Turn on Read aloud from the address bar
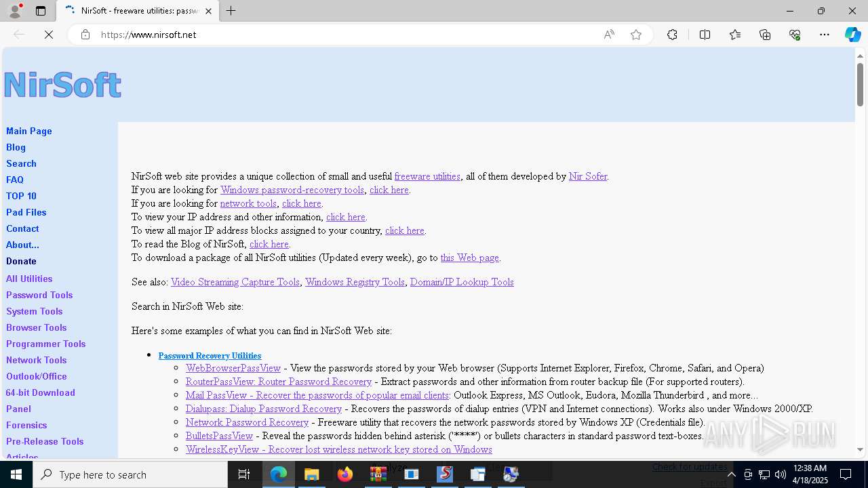 click(609, 35)
